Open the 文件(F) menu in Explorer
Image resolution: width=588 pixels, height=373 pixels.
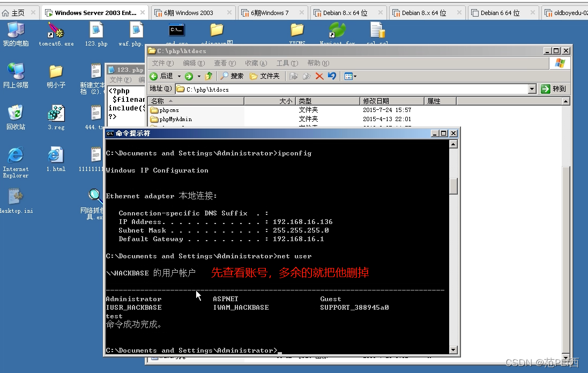pos(163,63)
